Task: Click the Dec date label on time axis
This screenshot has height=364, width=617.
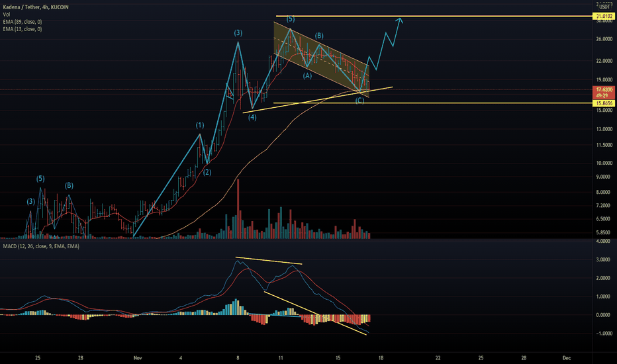Action: (567, 358)
